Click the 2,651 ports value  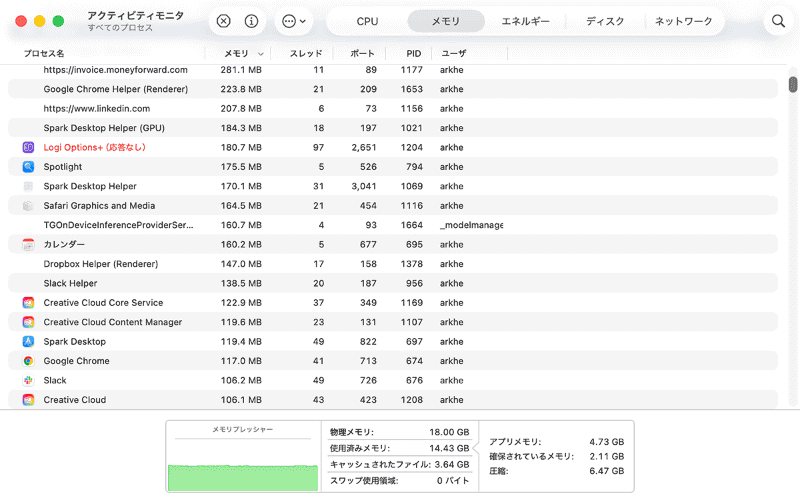364,147
